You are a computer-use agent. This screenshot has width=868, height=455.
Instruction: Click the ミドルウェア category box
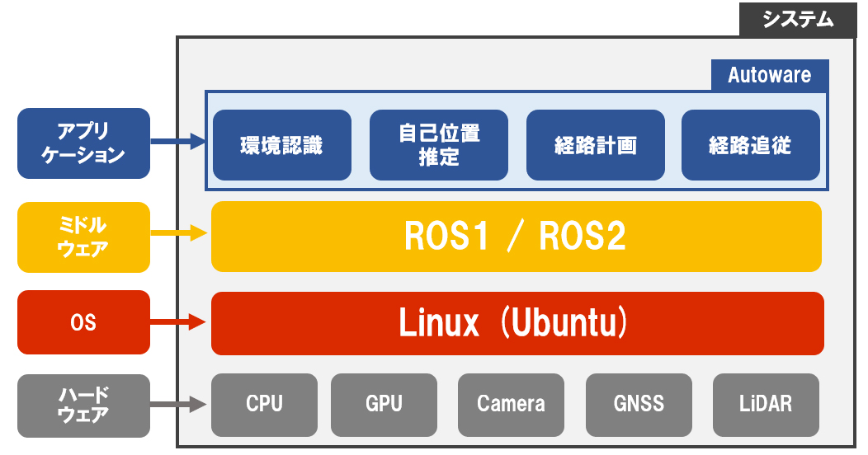(83, 237)
